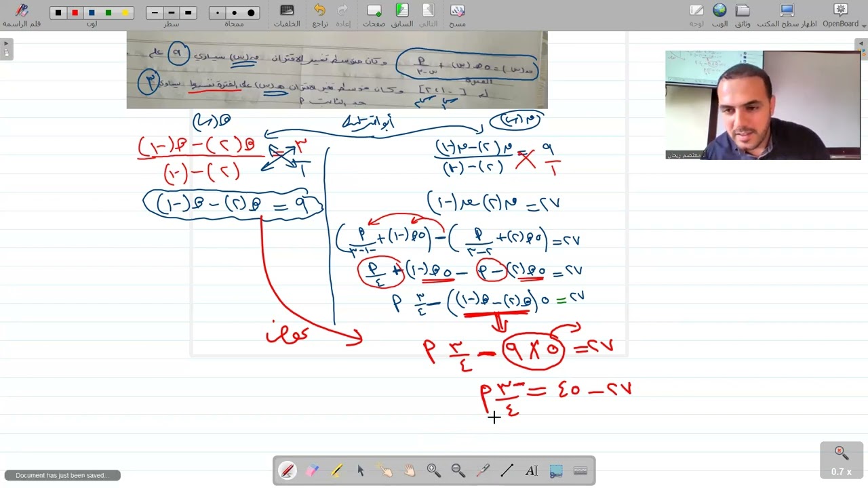This screenshot has width=868, height=488.
Task: Choose small eraser size
Action: 218,13
